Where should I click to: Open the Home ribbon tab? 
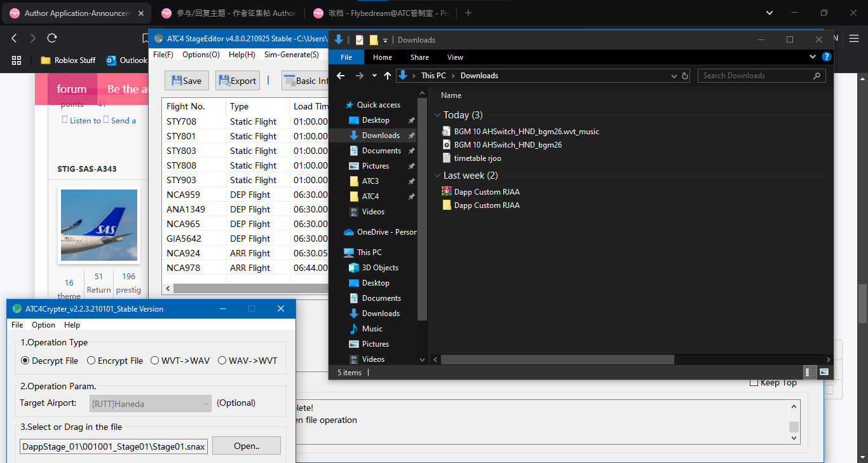pos(383,57)
